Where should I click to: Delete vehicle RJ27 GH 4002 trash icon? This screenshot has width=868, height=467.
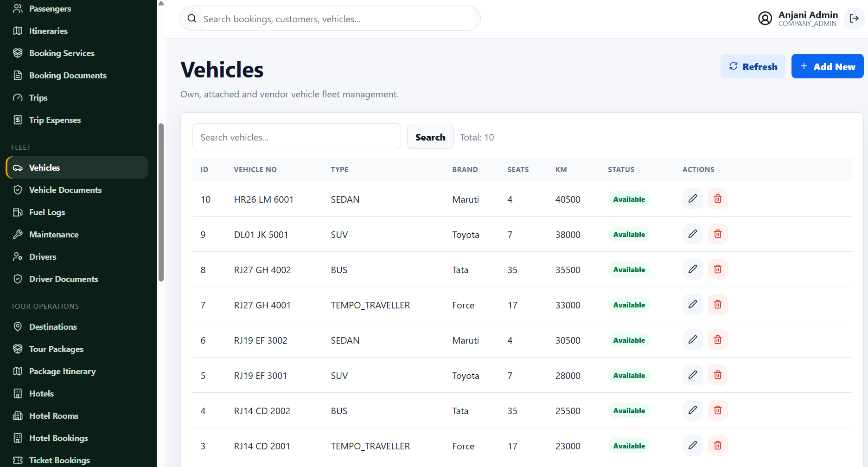(x=718, y=269)
